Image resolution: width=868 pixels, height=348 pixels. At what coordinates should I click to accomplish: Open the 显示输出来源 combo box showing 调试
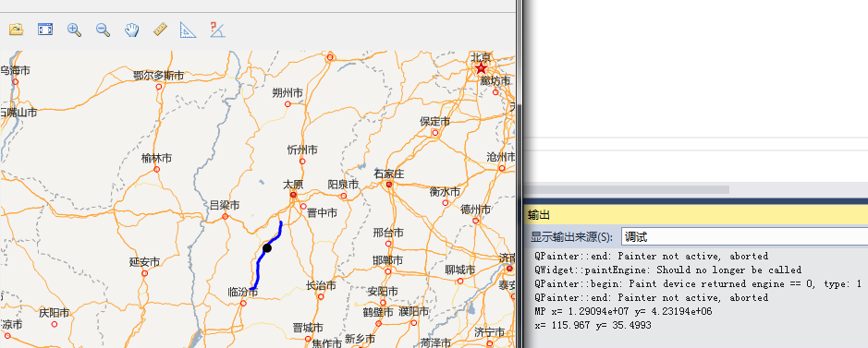click(x=744, y=237)
